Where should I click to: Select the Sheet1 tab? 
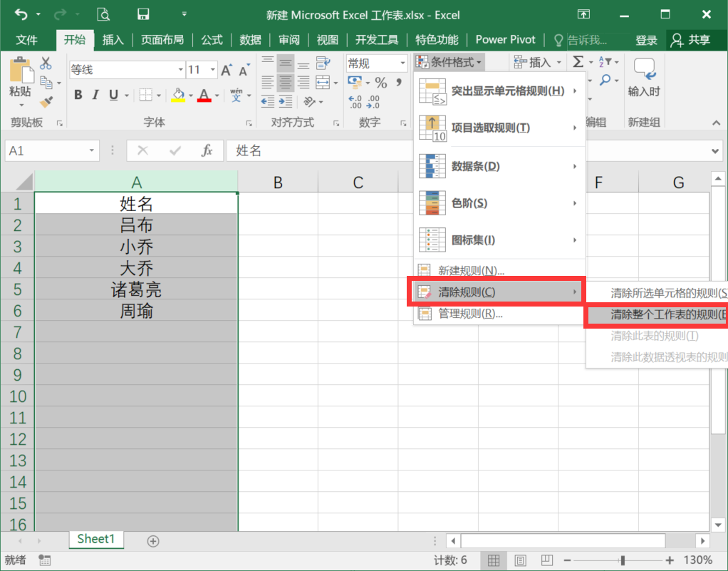96,539
